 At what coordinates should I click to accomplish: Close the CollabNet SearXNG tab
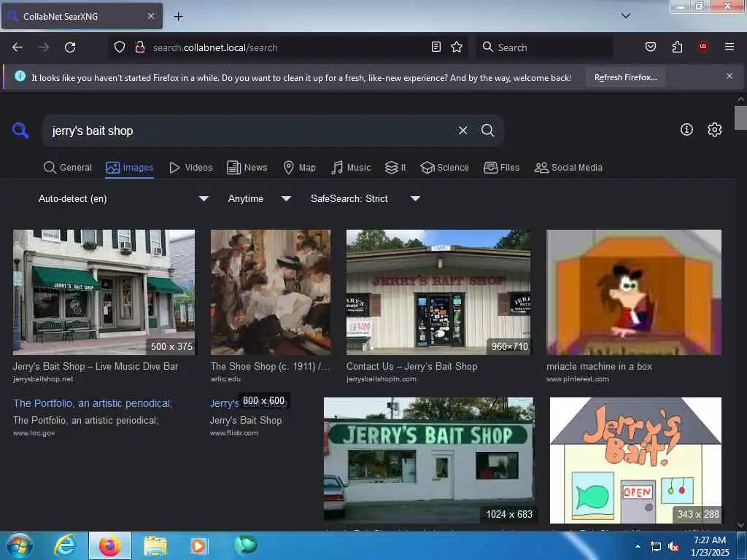pyautogui.click(x=151, y=16)
